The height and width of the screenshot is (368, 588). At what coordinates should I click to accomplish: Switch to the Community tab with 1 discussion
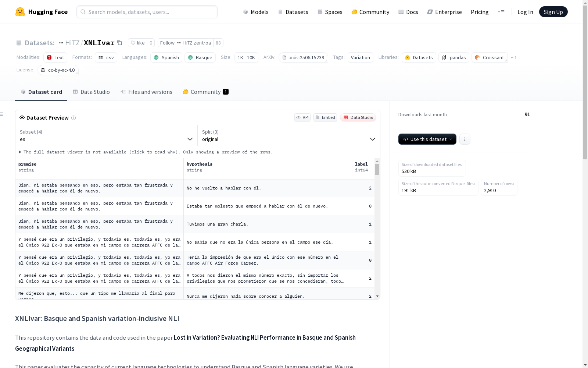(205, 92)
